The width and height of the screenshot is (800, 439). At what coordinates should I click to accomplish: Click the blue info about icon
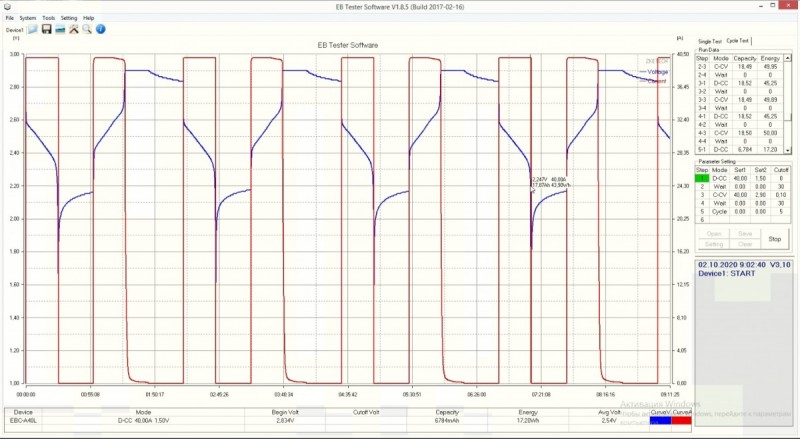[101, 30]
